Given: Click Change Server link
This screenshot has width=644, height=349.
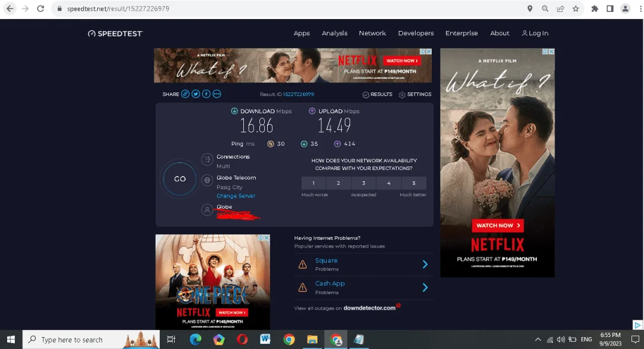Looking at the screenshot, I should (x=236, y=196).
